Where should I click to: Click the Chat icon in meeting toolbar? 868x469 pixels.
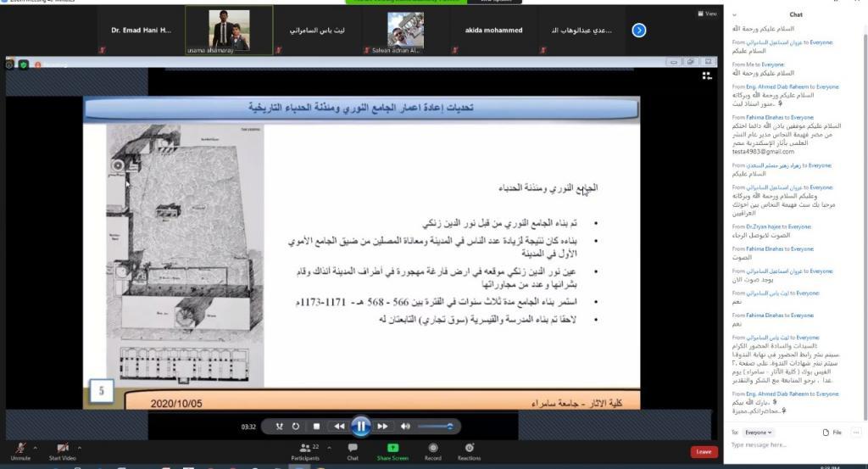point(353,450)
